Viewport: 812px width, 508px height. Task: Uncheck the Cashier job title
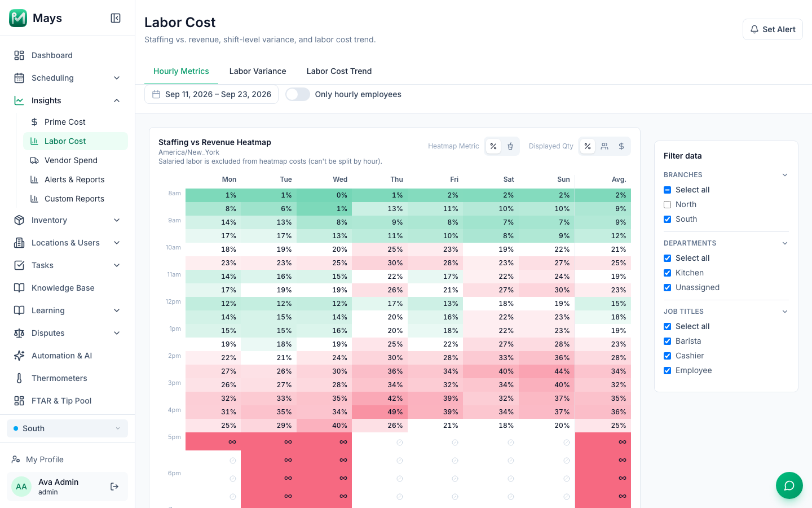668,356
